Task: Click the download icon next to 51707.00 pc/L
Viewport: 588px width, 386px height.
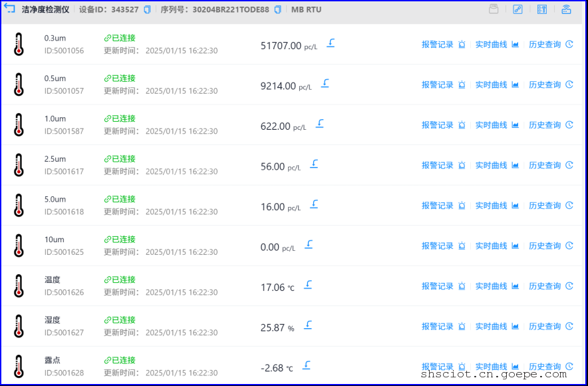Action: (x=331, y=43)
